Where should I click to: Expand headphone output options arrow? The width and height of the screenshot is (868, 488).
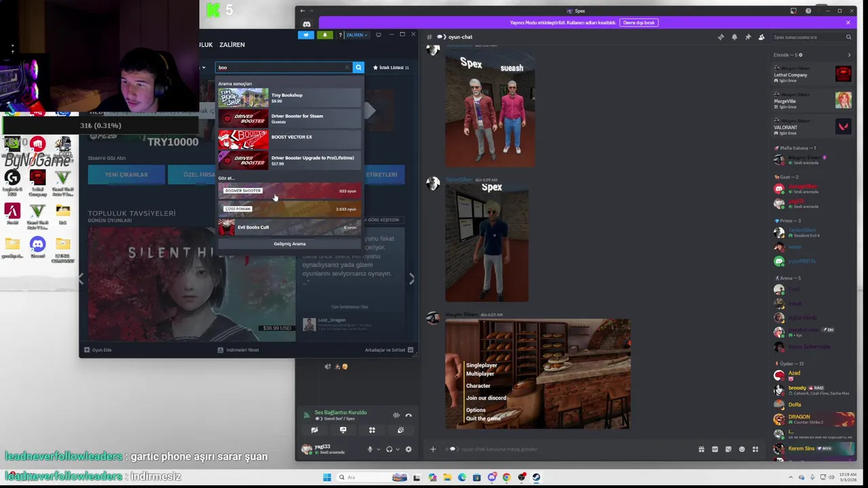397,449
